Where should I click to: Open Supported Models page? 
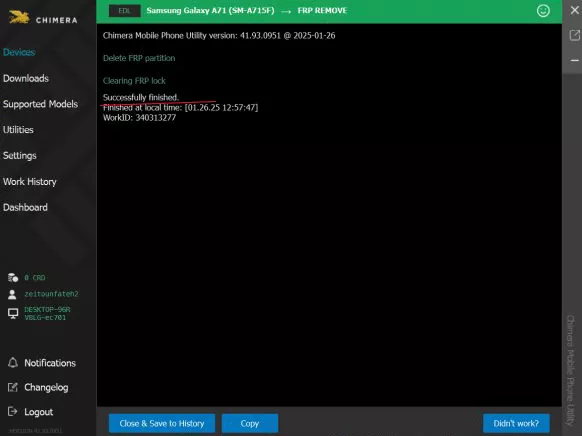40,104
